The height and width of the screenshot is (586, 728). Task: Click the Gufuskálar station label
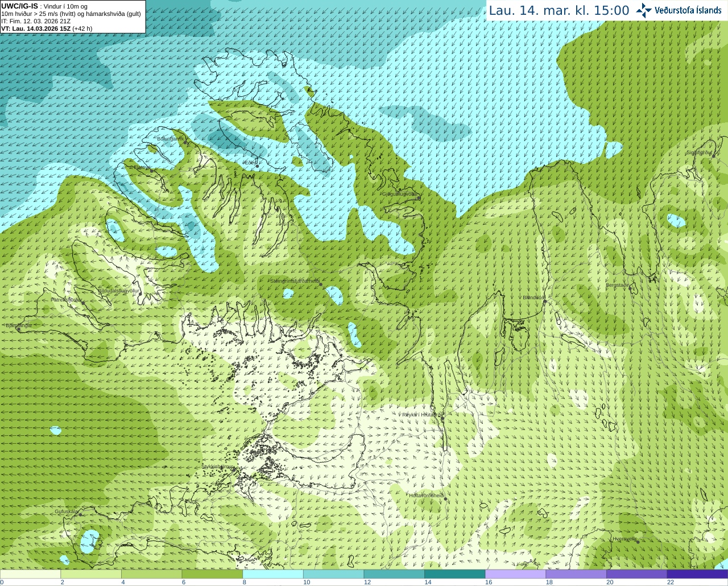(67, 511)
